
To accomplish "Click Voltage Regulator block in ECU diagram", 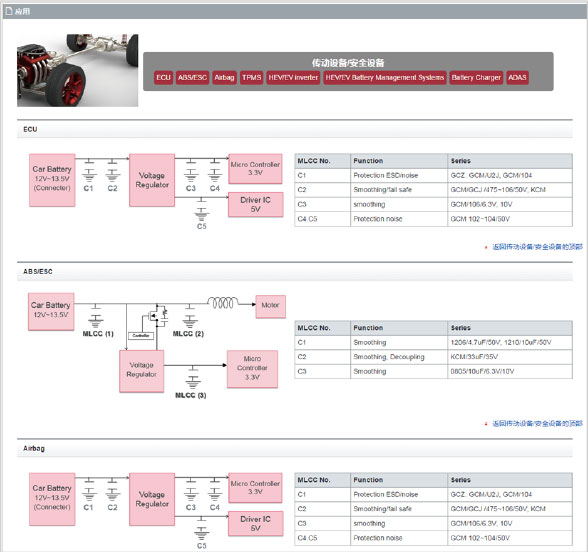I will tap(152, 180).
